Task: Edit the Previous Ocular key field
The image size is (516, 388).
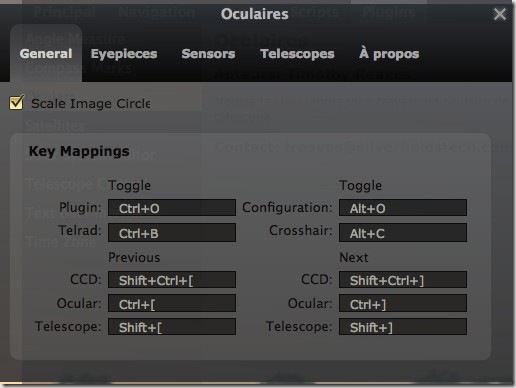Action: [172, 303]
